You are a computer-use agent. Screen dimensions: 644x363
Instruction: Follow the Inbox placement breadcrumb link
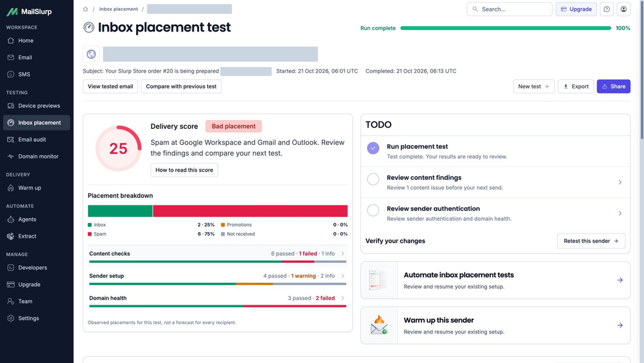(118, 9)
